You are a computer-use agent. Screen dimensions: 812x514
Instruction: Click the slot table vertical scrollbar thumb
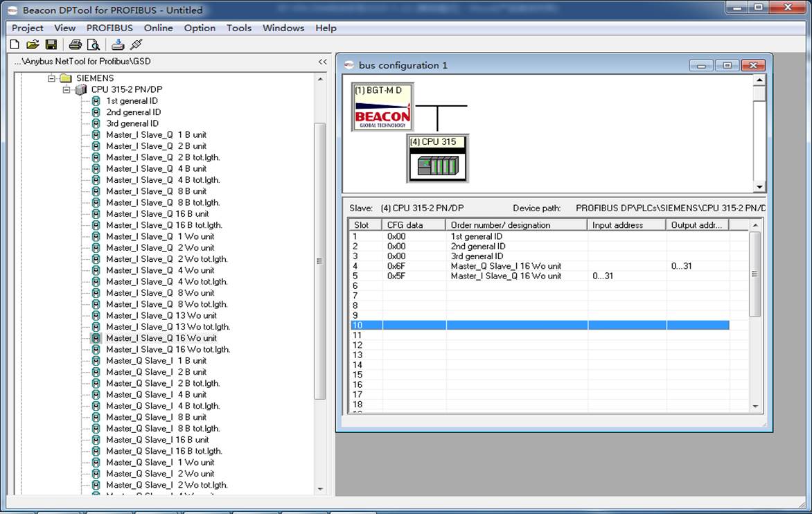tap(755, 274)
